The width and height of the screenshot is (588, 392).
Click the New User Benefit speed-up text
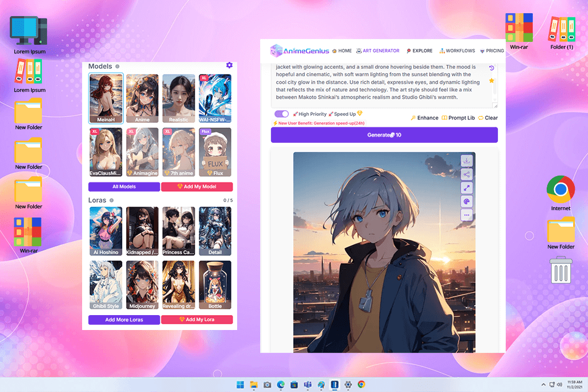click(x=319, y=123)
